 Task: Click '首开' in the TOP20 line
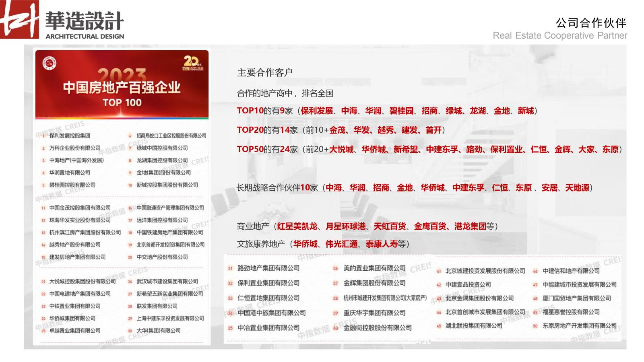pos(434,130)
